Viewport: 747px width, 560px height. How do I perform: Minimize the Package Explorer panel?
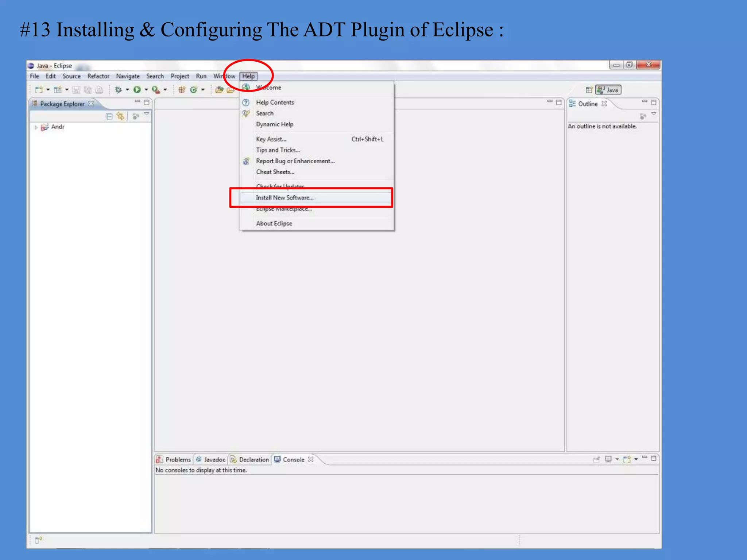click(138, 102)
